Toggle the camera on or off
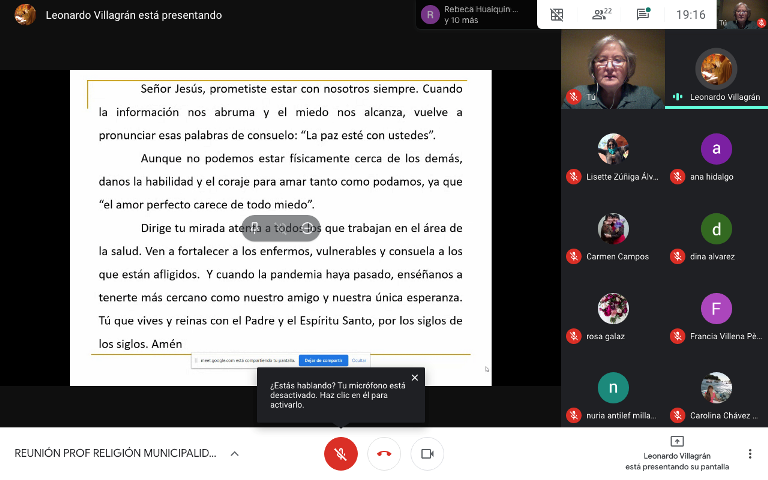Viewport: 768px width, 480px height. click(427, 454)
